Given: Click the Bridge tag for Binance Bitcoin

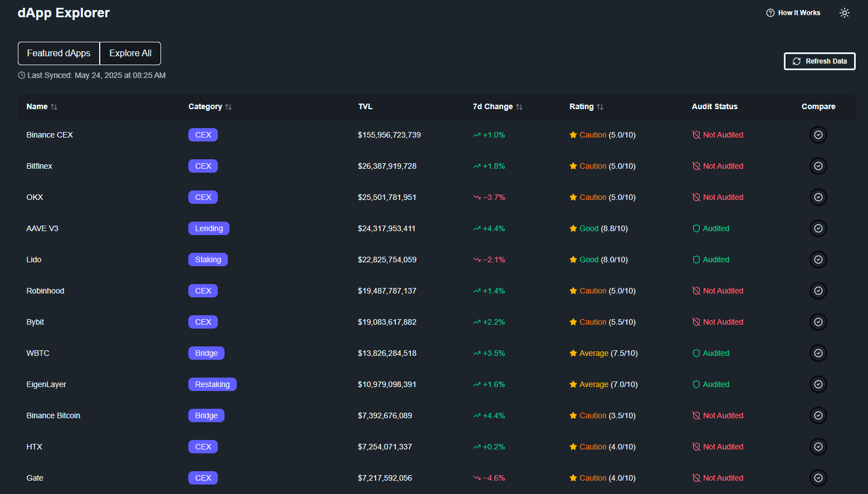Looking at the screenshot, I should coord(206,415).
